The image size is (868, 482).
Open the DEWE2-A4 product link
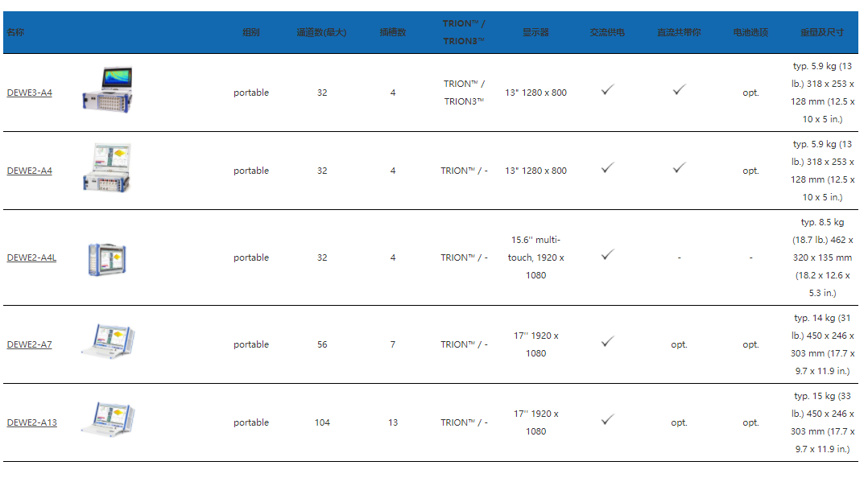click(29, 171)
